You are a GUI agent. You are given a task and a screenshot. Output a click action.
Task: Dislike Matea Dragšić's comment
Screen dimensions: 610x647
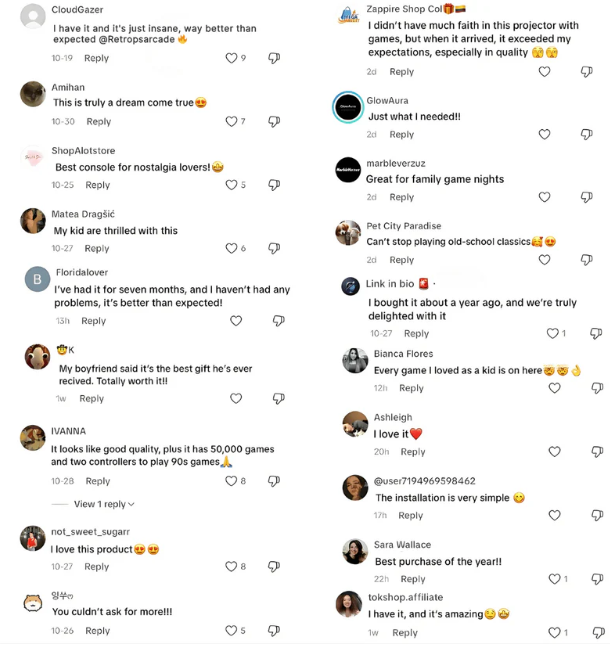(x=274, y=249)
